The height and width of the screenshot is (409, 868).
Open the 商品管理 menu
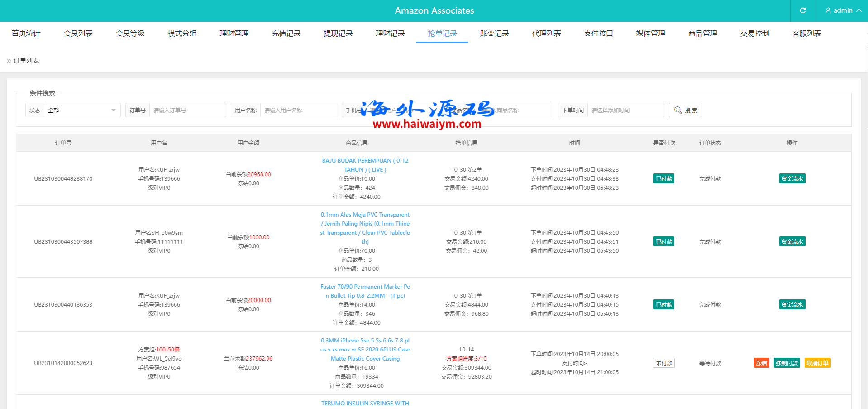(x=702, y=34)
